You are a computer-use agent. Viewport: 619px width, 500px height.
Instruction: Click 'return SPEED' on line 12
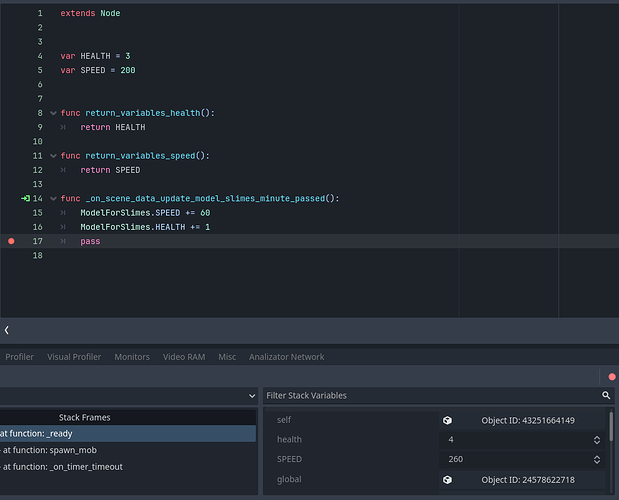pos(110,170)
